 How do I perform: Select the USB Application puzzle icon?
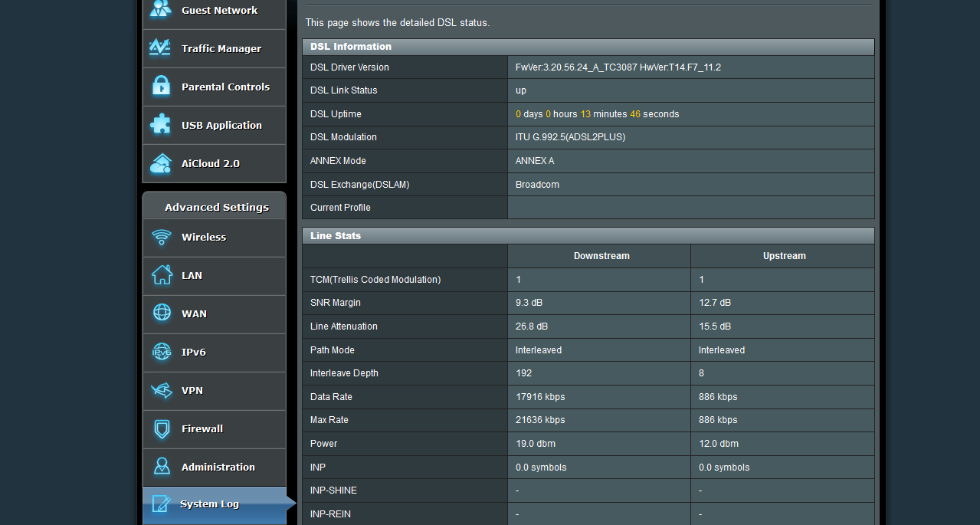point(161,125)
